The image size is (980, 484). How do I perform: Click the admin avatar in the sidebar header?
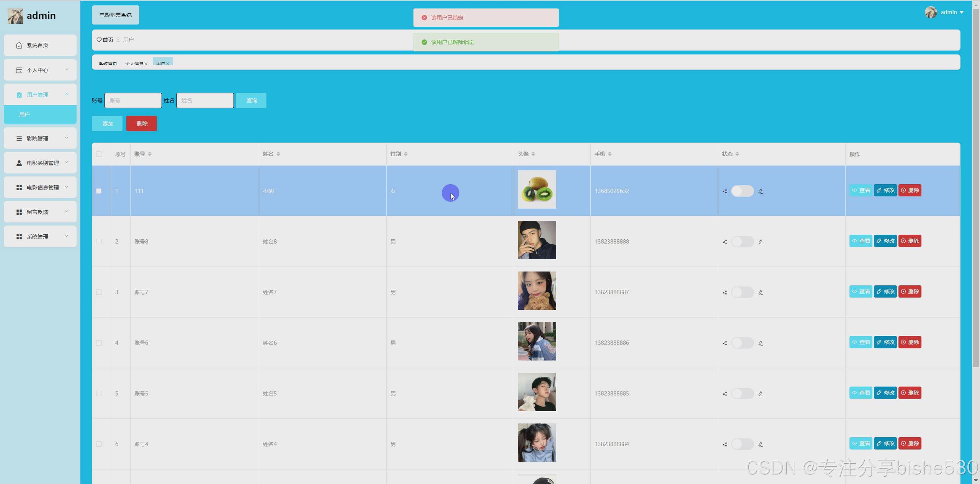point(15,16)
